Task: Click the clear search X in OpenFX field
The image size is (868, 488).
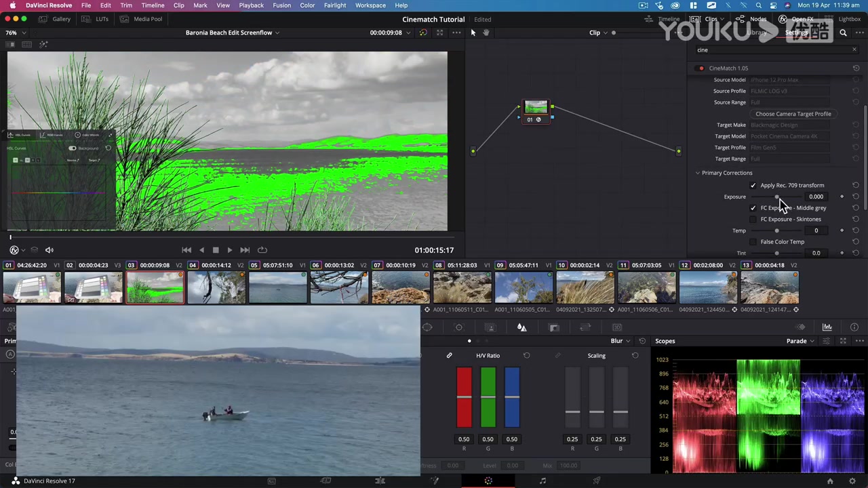Action: tap(854, 49)
